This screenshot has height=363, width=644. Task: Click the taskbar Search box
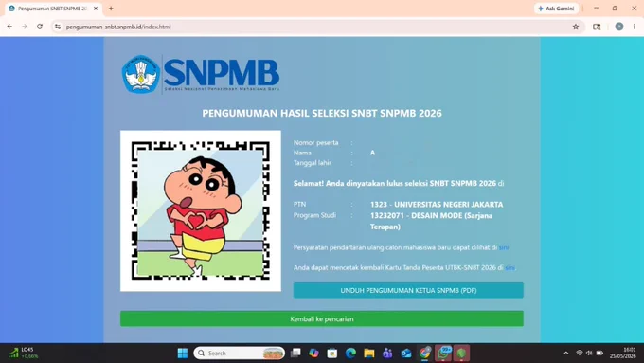tap(239, 354)
